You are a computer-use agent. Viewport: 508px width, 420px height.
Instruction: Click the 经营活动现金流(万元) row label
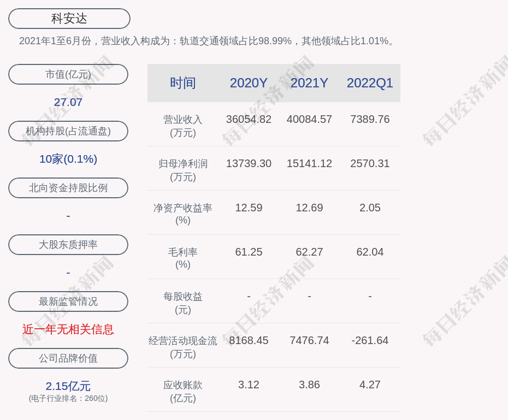point(183,347)
